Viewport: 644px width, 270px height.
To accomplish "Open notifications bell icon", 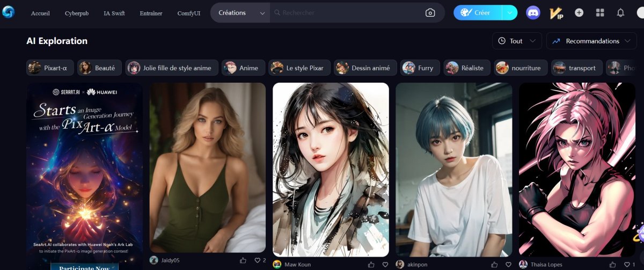I will click(x=620, y=13).
